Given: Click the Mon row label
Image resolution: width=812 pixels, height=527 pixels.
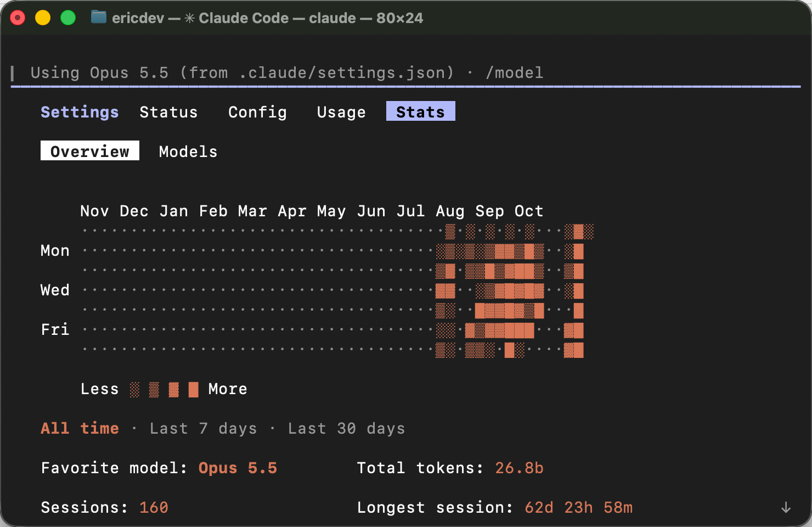Looking at the screenshot, I should click(x=55, y=250).
